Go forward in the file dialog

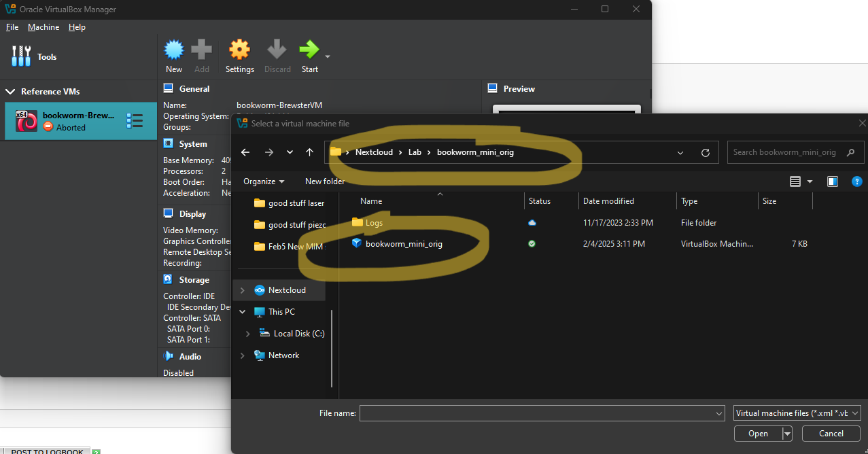click(x=268, y=152)
